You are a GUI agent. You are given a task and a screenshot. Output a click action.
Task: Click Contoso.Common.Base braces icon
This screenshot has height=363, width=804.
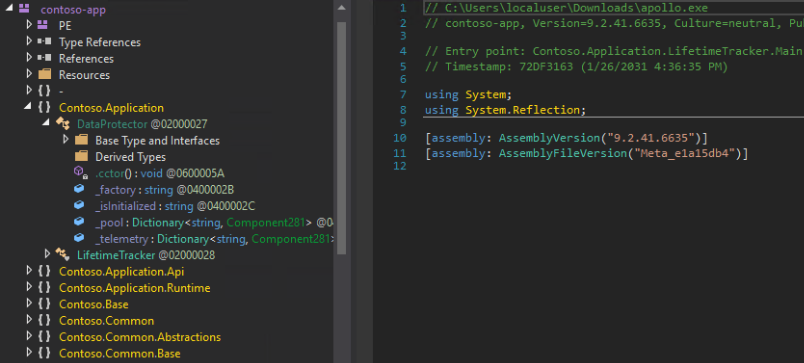(x=44, y=353)
